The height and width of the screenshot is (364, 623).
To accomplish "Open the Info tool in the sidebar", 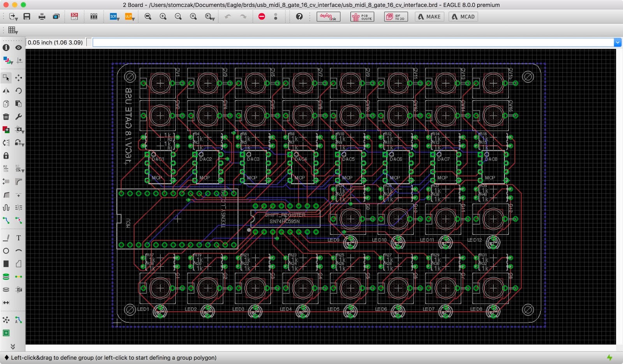I will tap(6, 47).
